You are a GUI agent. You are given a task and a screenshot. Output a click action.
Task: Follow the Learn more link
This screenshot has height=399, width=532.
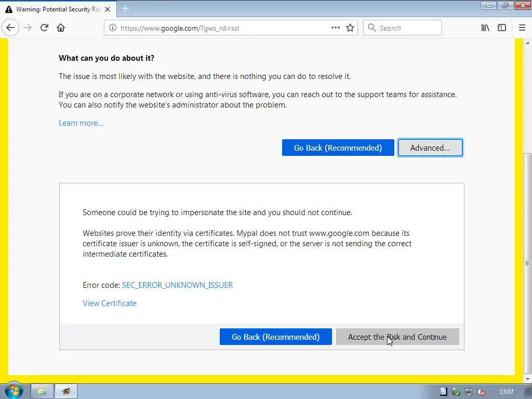(81, 123)
